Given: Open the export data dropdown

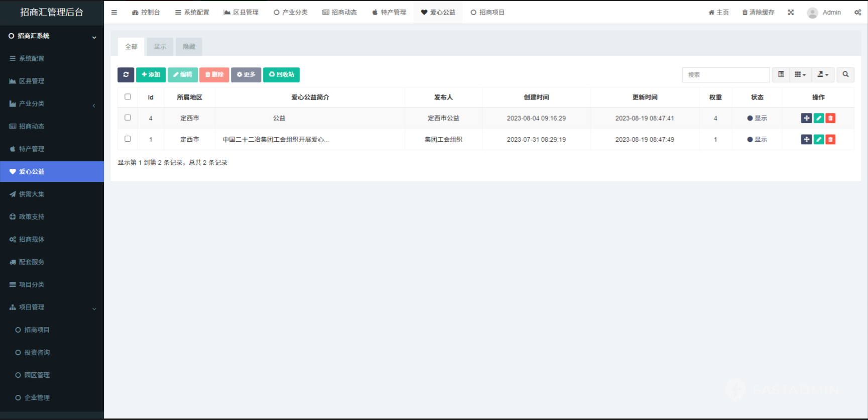Looking at the screenshot, I should tap(823, 74).
